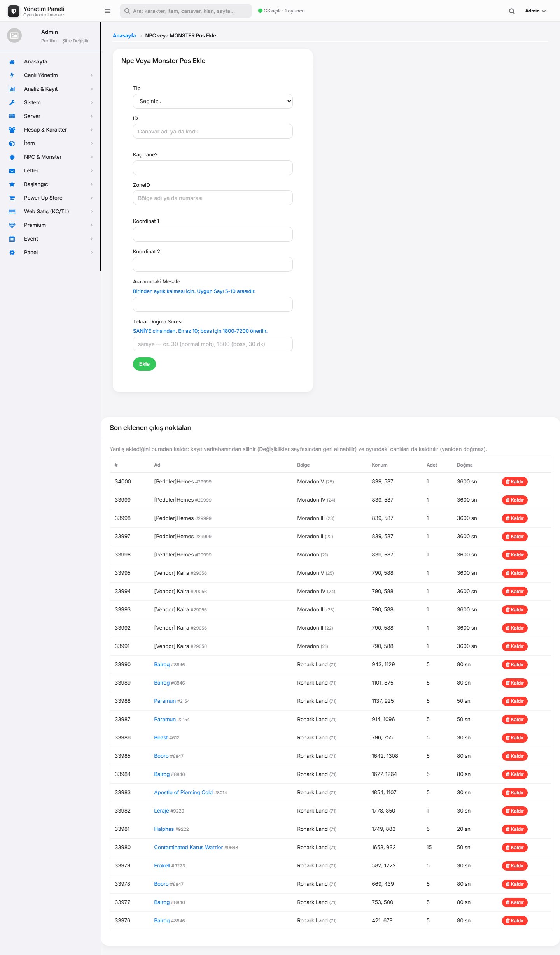Click the Panel gear icon
The width and height of the screenshot is (560, 955).
pyautogui.click(x=12, y=253)
